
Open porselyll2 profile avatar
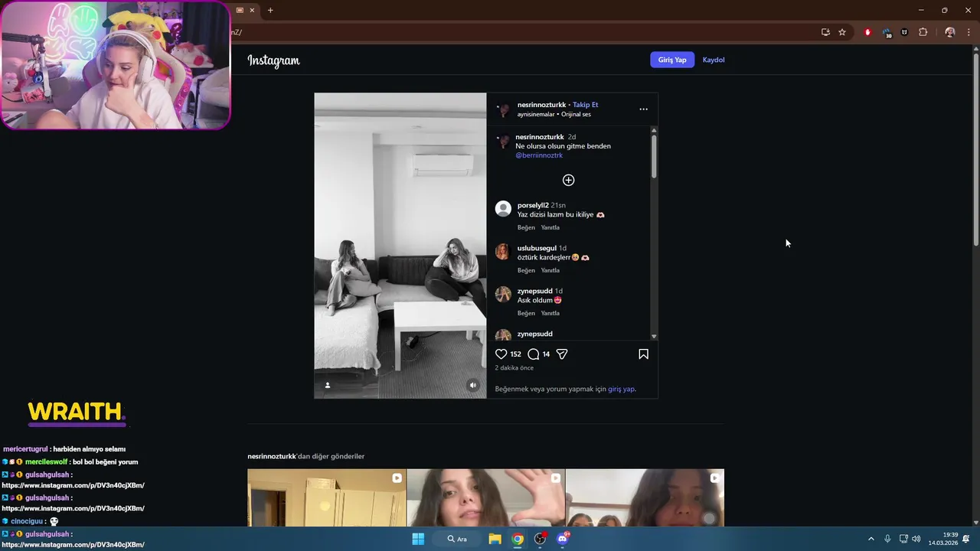503,209
